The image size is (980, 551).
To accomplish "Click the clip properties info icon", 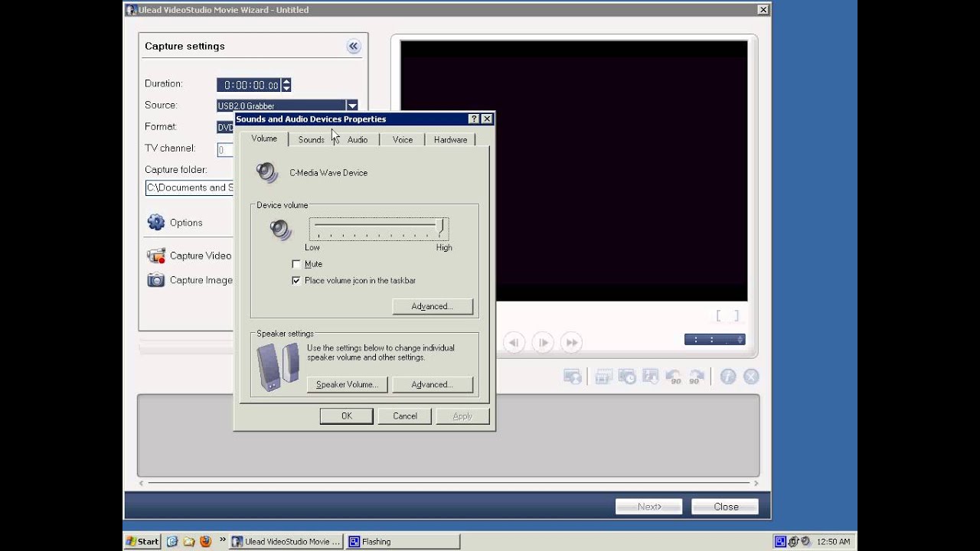I will point(728,377).
